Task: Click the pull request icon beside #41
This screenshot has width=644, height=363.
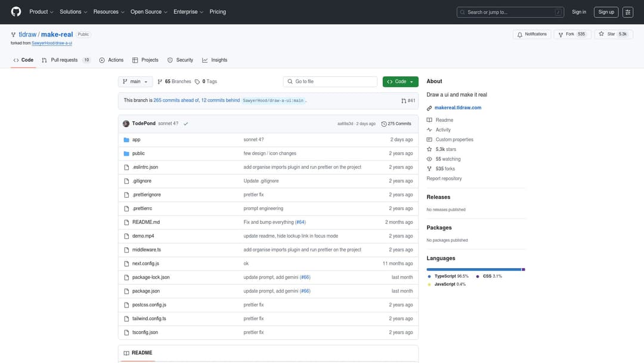Action: pos(404,101)
